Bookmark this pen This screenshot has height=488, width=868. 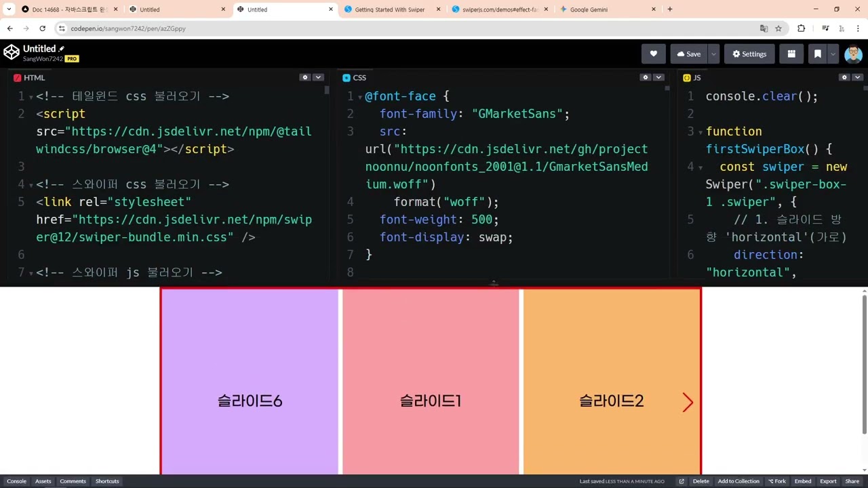818,54
